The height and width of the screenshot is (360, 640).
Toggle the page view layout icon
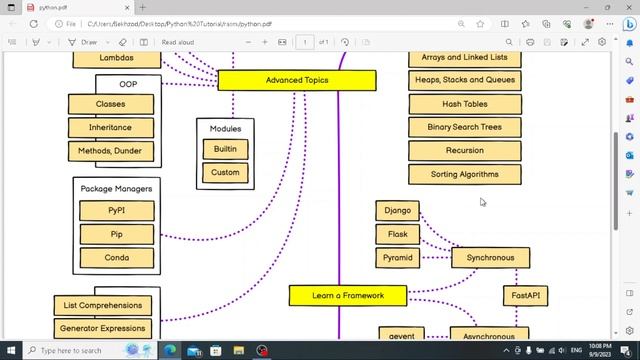coord(144,42)
